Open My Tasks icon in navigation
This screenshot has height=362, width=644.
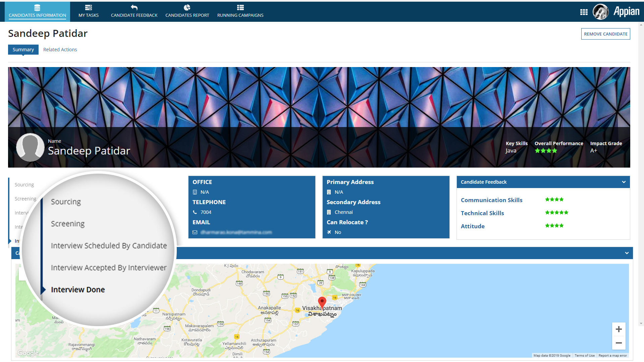[89, 8]
